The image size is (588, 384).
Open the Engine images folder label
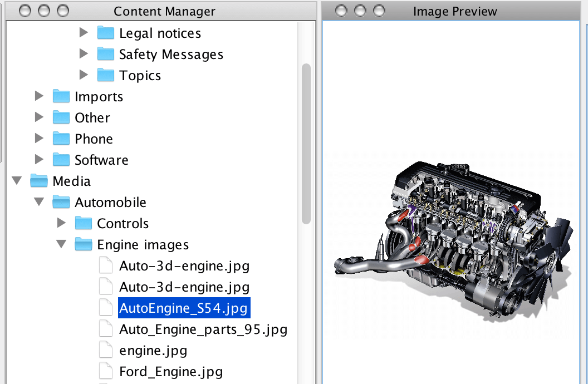point(143,244)
